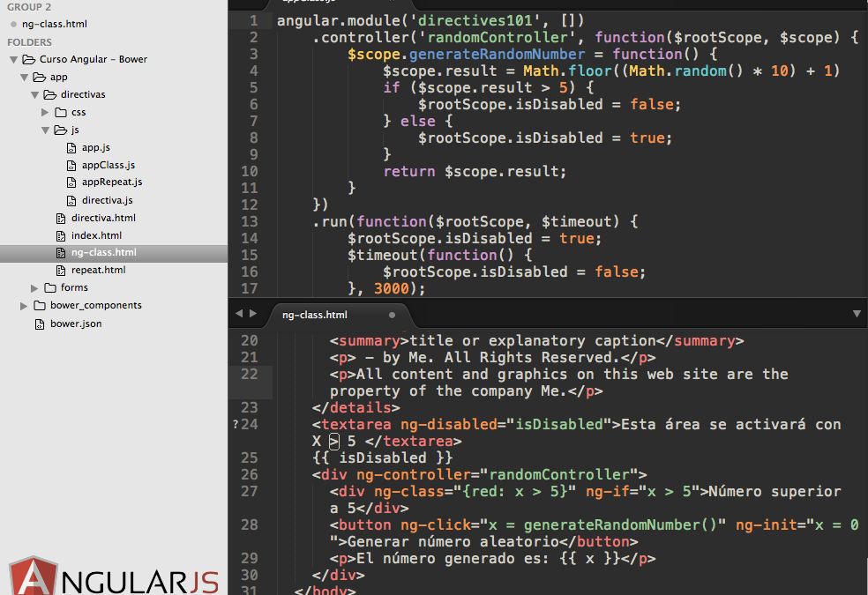868x595 pixels.
Task: Collapse the app folder arrow
Action: [25, 78]
